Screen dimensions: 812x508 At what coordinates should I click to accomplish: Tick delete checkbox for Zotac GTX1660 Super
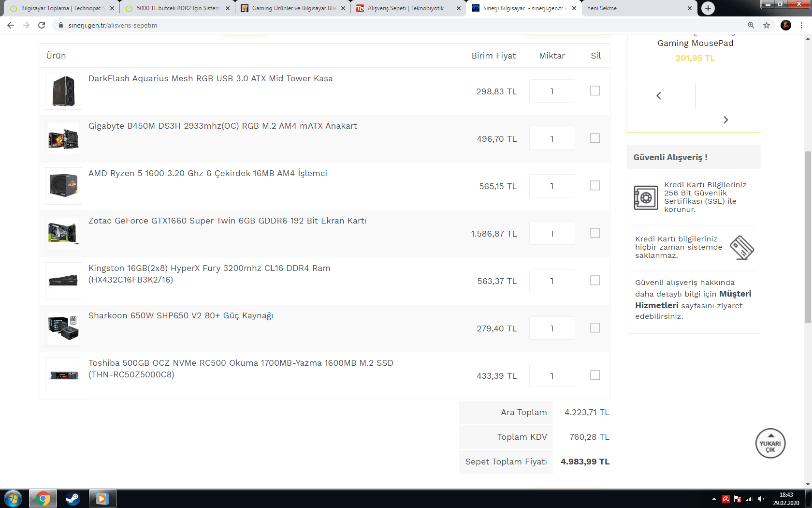(595, 233)
